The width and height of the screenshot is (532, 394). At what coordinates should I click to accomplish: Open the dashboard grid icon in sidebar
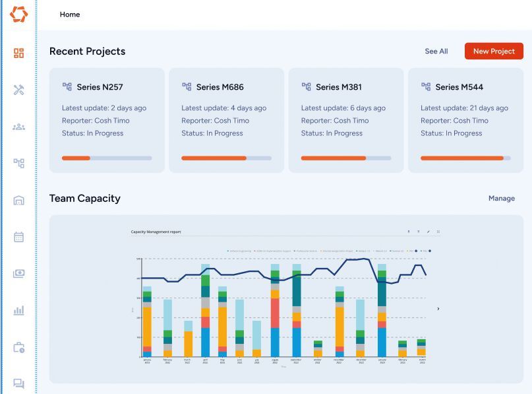click(x=18, y=53)
